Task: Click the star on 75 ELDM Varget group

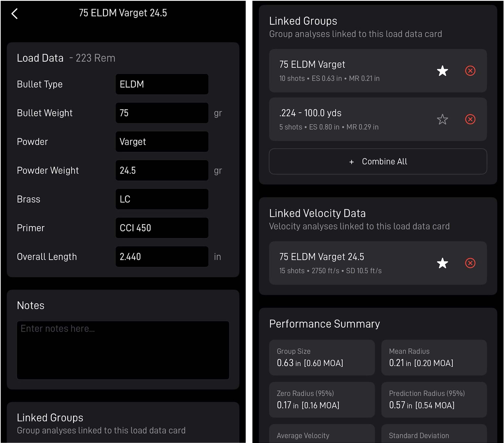Action: click(442, 71)
